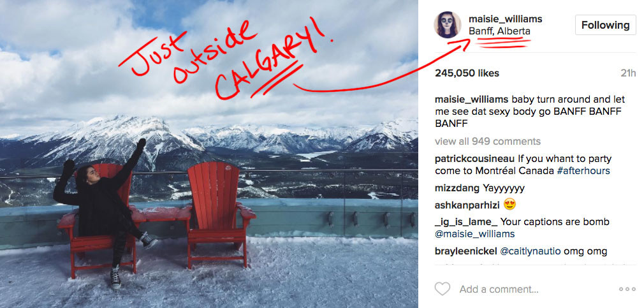Open the three-dots more options menu

(x=627, y=289)
